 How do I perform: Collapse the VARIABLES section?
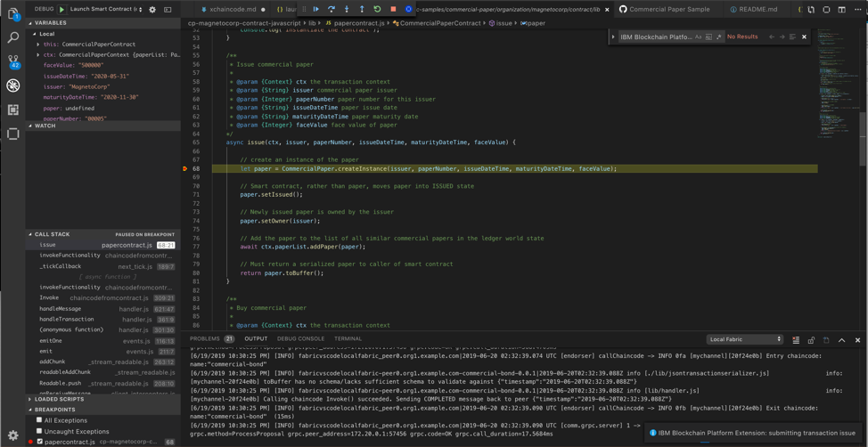coord(102,22)
